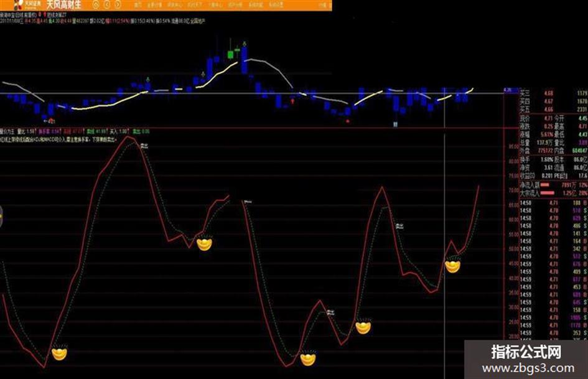The width and height of the screenshot is (588, 379).
Task: Click the red arrow below candles after the price drop
Action: click(292, 101)
